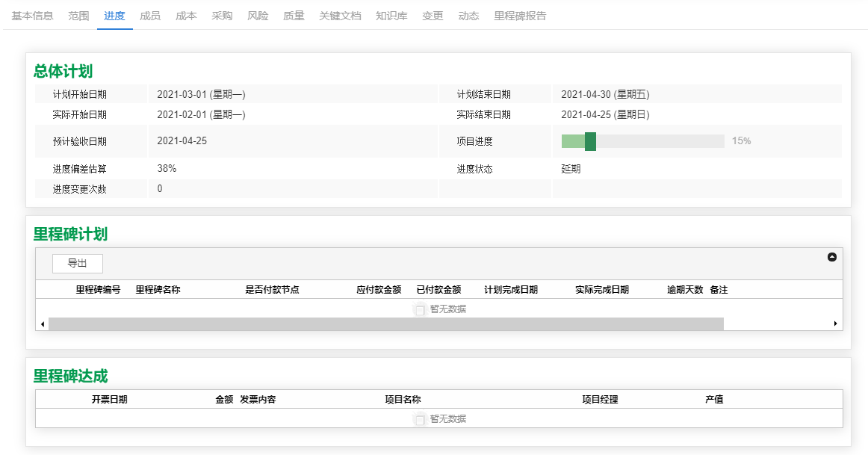The width and height of the screenshot is (868, 455).
Task: Switch to the 采购 tab
Action: click(222, 16)
